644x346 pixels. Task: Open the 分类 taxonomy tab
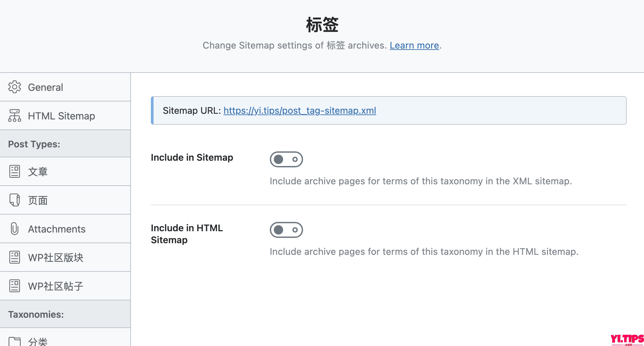(x=65, y=337)
